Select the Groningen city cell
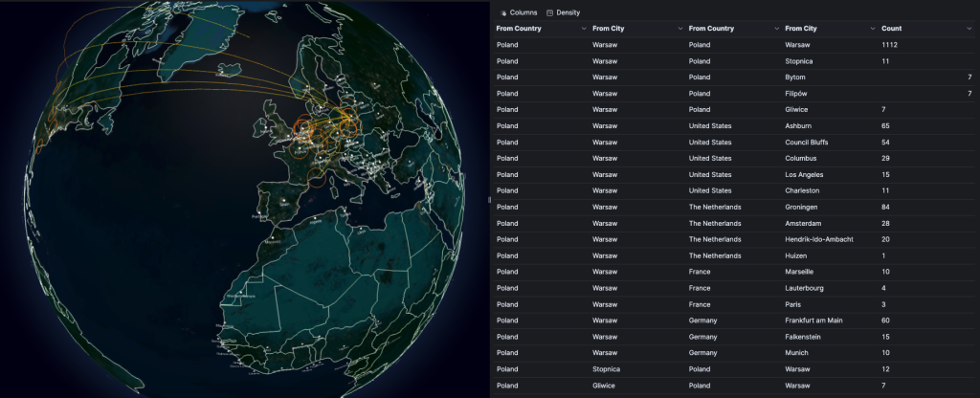980x398 pixels. click(801, 207)
